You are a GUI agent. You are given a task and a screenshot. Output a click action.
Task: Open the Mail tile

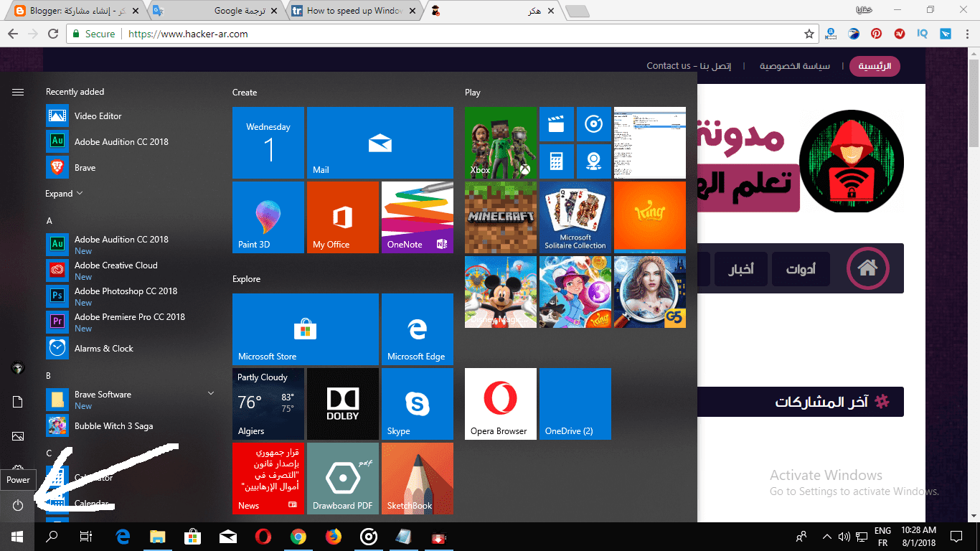[380, 143]
